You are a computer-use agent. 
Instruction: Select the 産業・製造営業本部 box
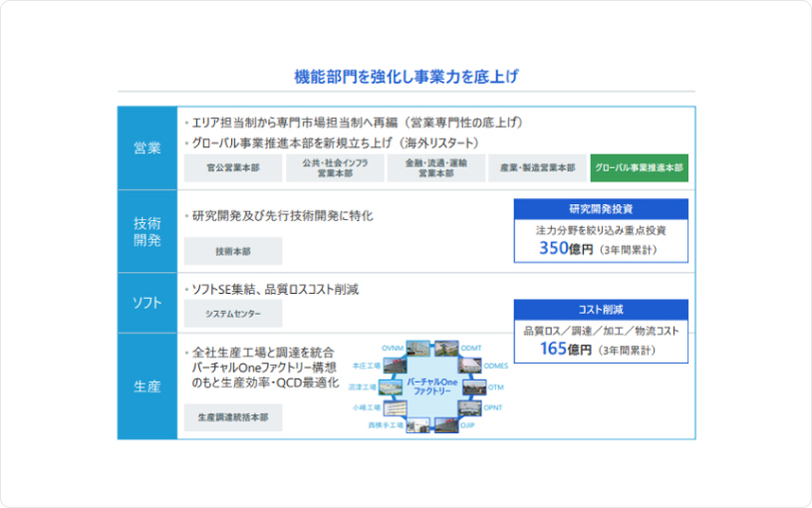pos(538,167)
